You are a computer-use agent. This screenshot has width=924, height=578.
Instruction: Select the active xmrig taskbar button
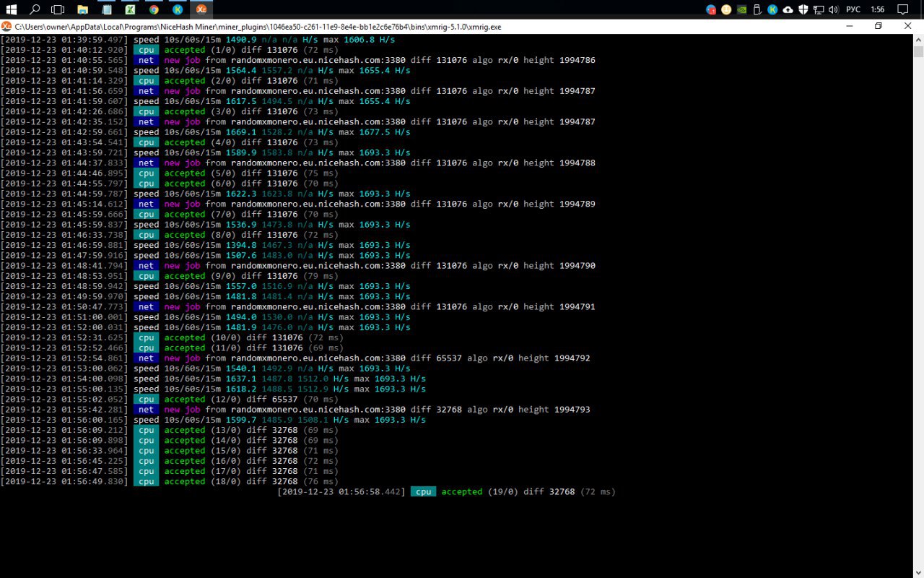(201, 9)
